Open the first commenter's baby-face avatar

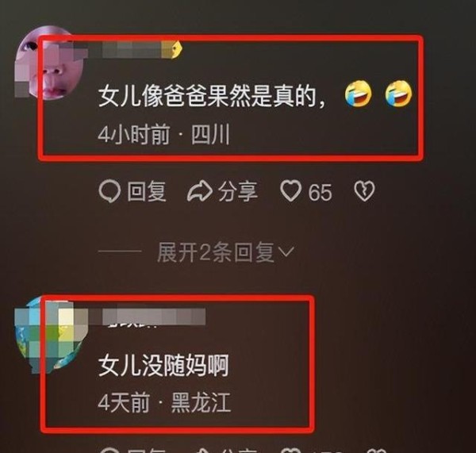click(x=48, y=63)
